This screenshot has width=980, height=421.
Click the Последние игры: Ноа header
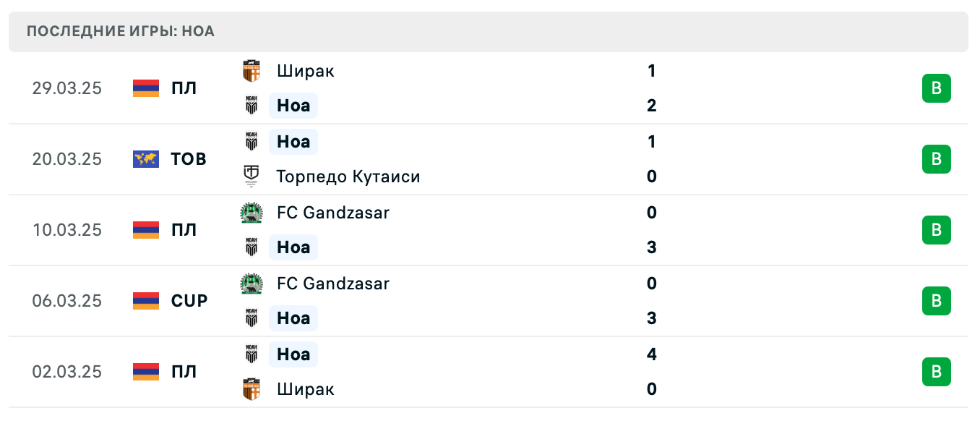120,32
